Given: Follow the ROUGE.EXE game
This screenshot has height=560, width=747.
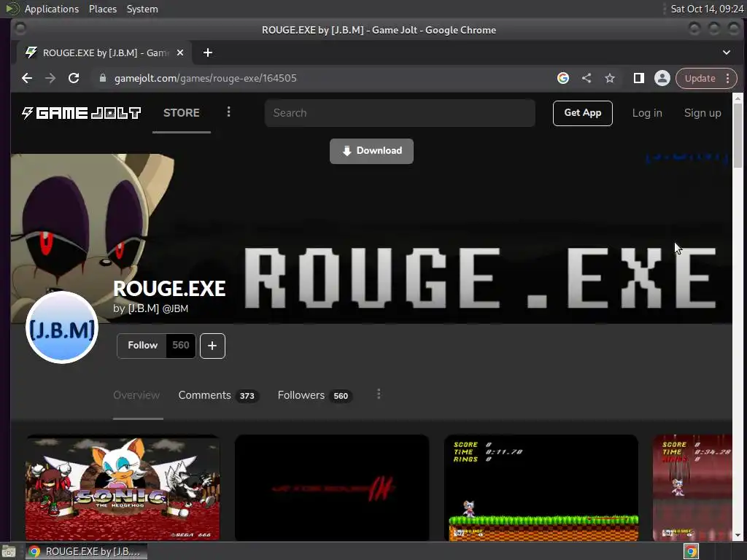Looking at the screenshot, I should click(x=142, y=346).
